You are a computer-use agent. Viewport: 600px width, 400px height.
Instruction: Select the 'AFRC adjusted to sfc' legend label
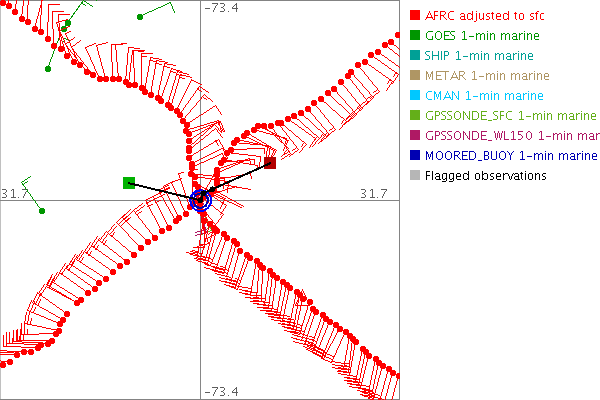pyautogui.click(x=484, y=16)
